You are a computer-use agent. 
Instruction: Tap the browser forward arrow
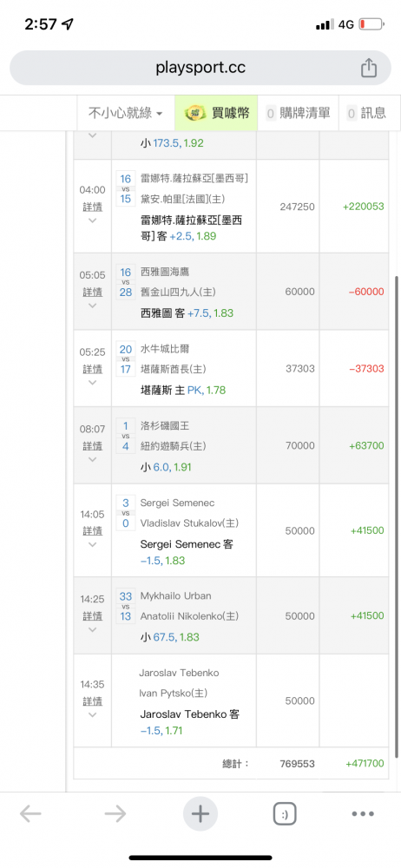pos(115,813)
